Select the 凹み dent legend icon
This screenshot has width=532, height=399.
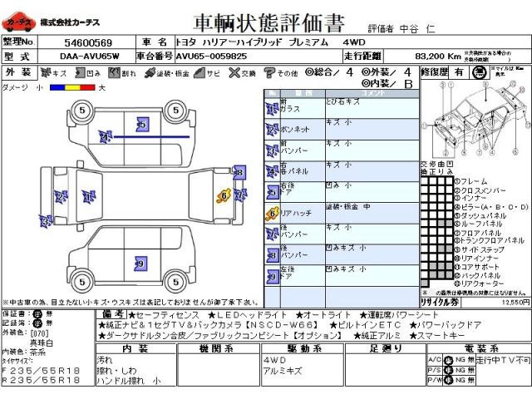pyautogui.click(x=81, y=72)
